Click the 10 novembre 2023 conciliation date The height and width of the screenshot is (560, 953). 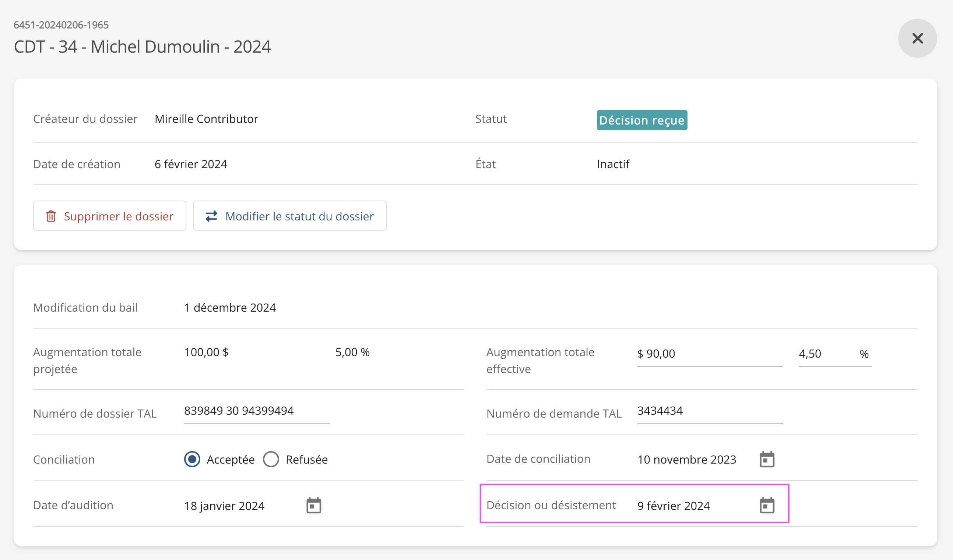click(686, 460)
